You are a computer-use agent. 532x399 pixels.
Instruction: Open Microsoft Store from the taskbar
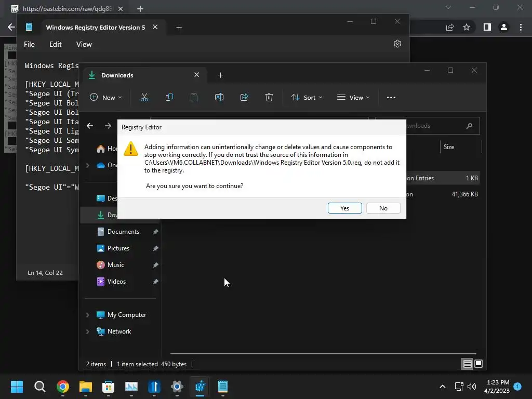click(108, 387)
